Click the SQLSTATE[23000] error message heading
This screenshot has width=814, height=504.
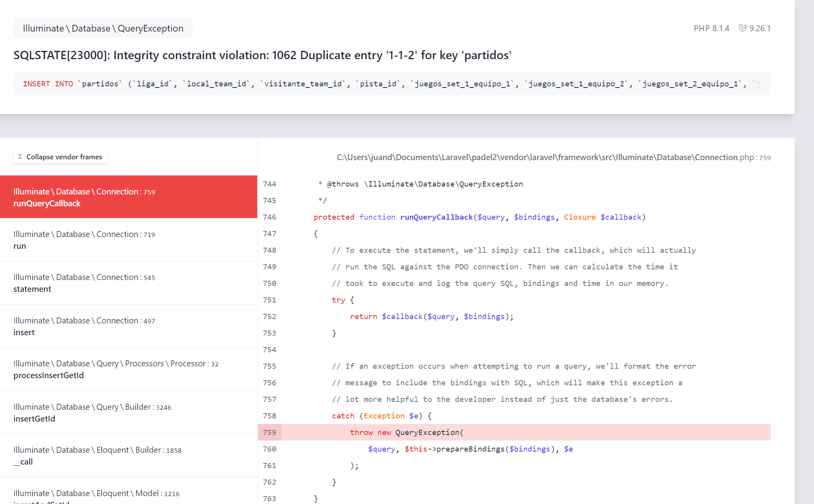click(262, 55)
